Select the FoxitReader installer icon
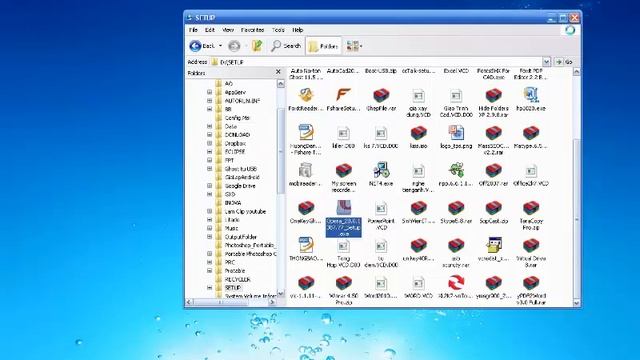This screenshot has width=640, height=360. pyautogui.click(x=305, y=96)
